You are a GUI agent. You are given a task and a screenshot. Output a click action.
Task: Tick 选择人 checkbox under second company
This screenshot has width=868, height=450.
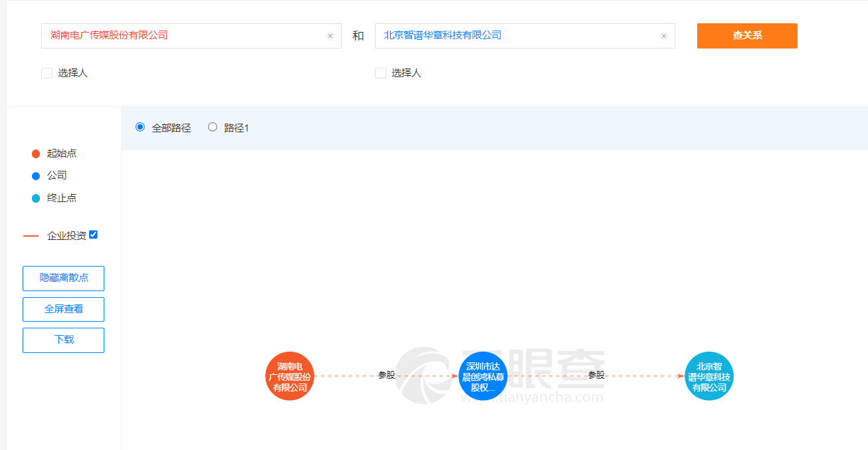coord(380,73)
